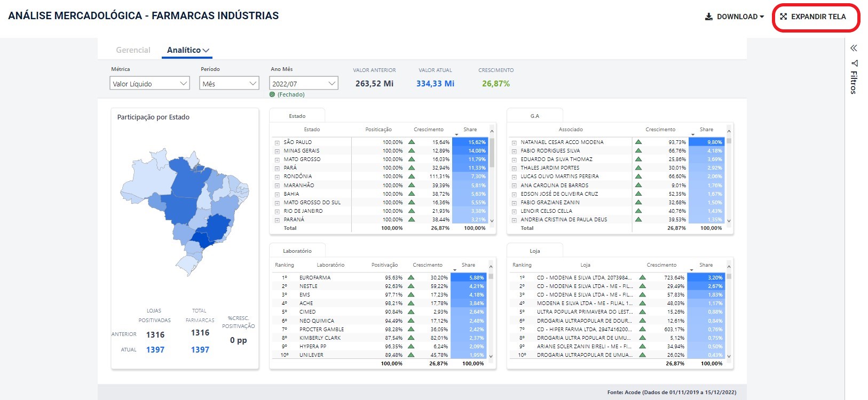Click São Paulo's 15,62% share cell
868x400 pixels.
pyautogui.click(x=470, y=142)
